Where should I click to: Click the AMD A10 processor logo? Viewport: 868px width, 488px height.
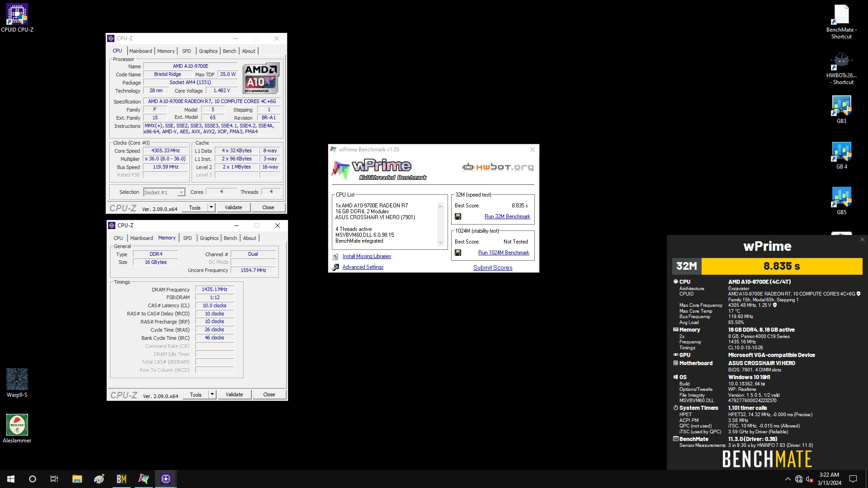point(261,78)
